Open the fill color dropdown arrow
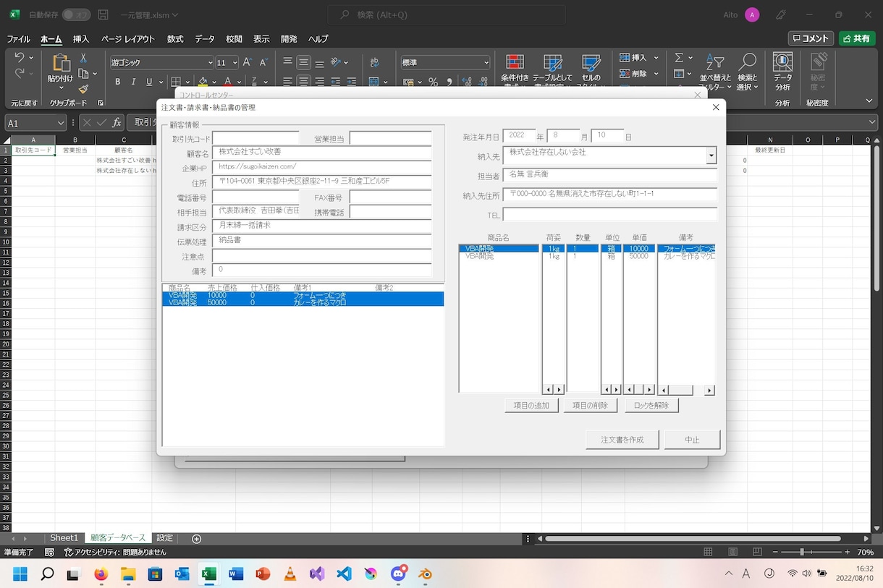The width and height of the screenshot is (883, 588). point(216,82)
